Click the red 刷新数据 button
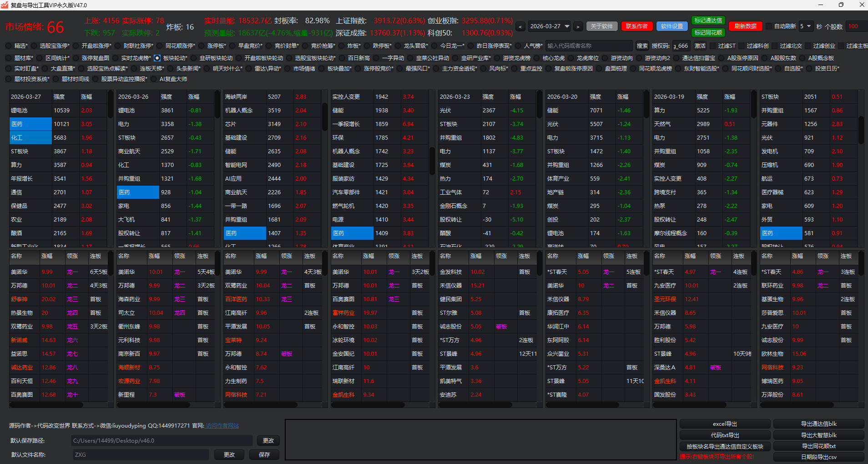Image resolution: width=868 pixels, height=464 pixels. 745,26
